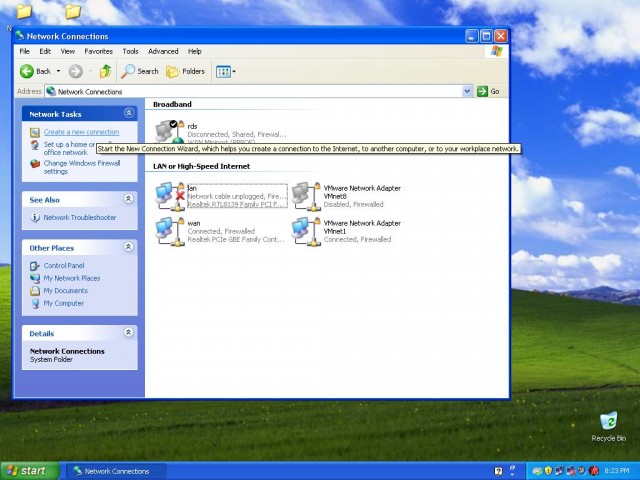Viewport: 640px width, 480px height.
Task: Click the My Network Places icon
Action: click(x=35, y=278)
